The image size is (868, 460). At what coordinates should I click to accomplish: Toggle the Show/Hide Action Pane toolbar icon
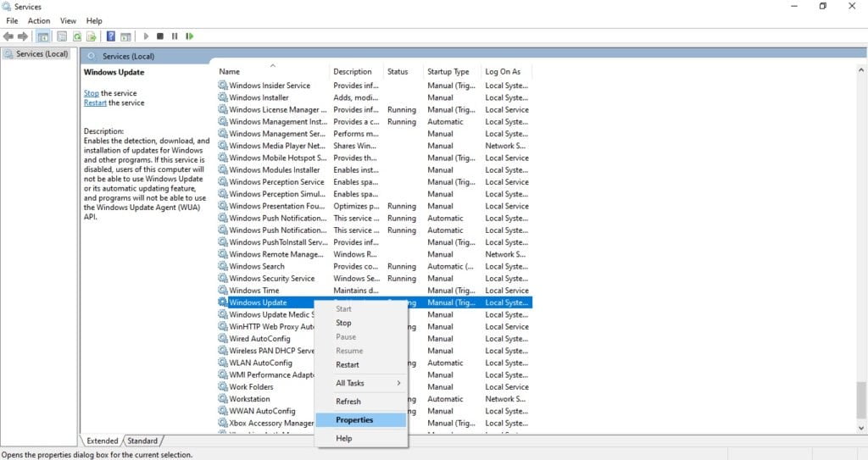[125, 36]
